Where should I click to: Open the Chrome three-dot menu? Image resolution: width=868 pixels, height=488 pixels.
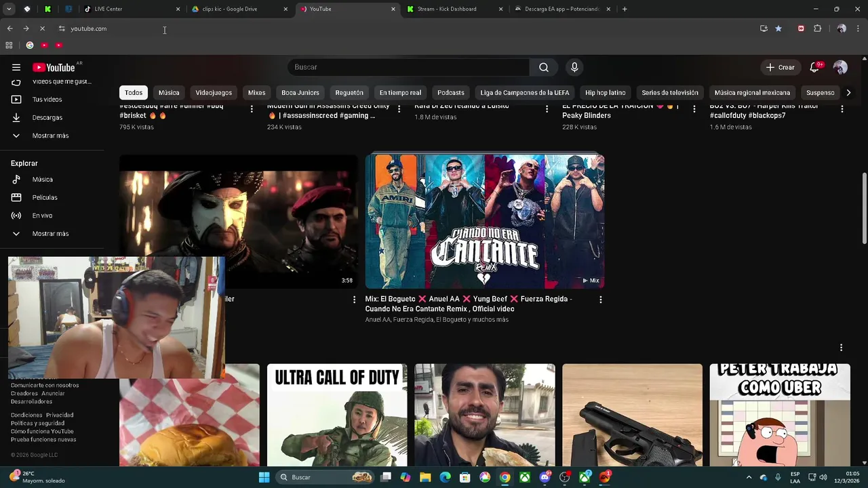(x=858, y=28)
